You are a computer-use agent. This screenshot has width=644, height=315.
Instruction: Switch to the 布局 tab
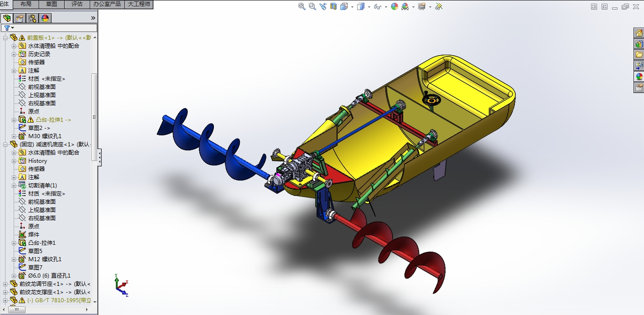coord(26,4)
